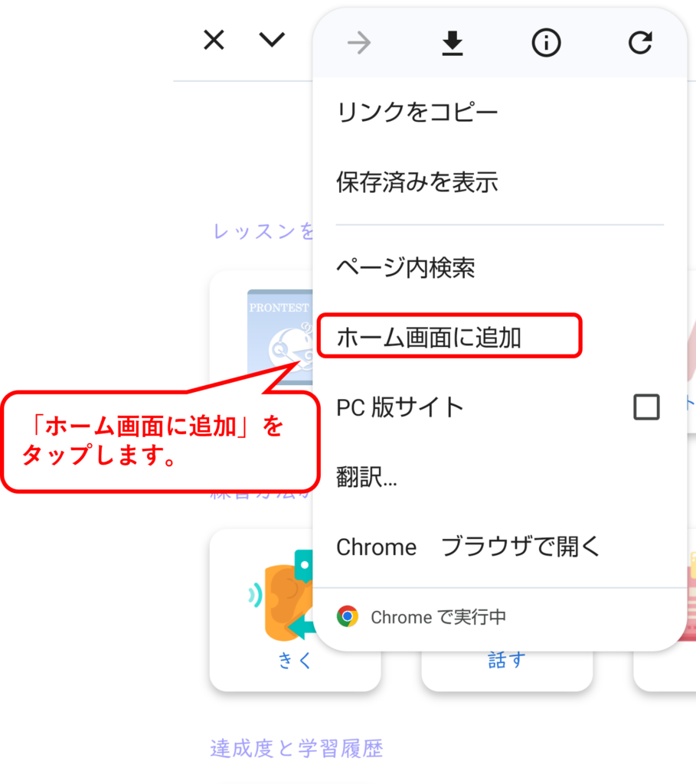Screen dimensions: 696x784
Task: Tap the download page icon
Action: [453, 43]
